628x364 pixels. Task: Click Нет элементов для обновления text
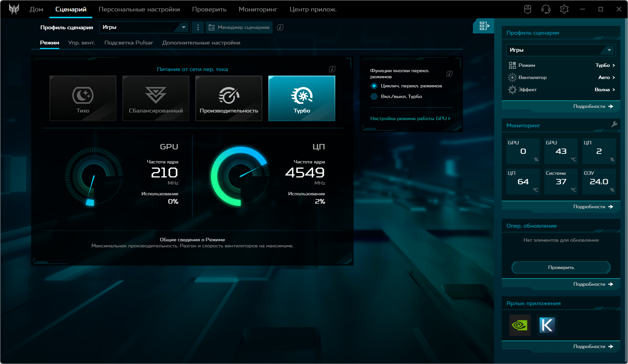tap(561, 240)
